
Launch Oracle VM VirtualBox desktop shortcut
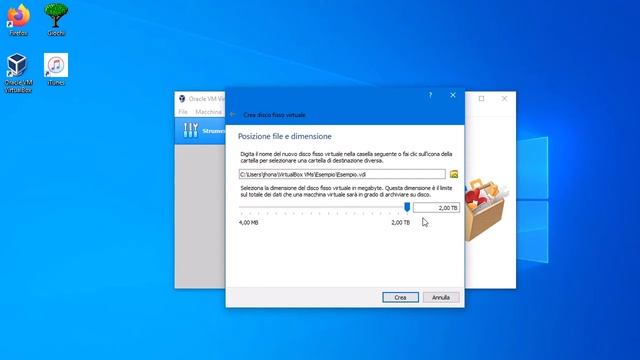pos(18,73)
